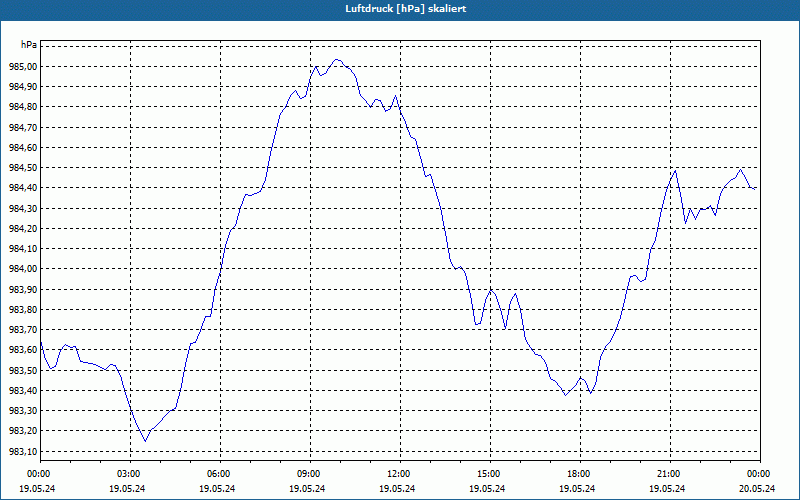
Task: Click the 19.05.24 date beneath 15:00
Action: click(x=487, y=488)
